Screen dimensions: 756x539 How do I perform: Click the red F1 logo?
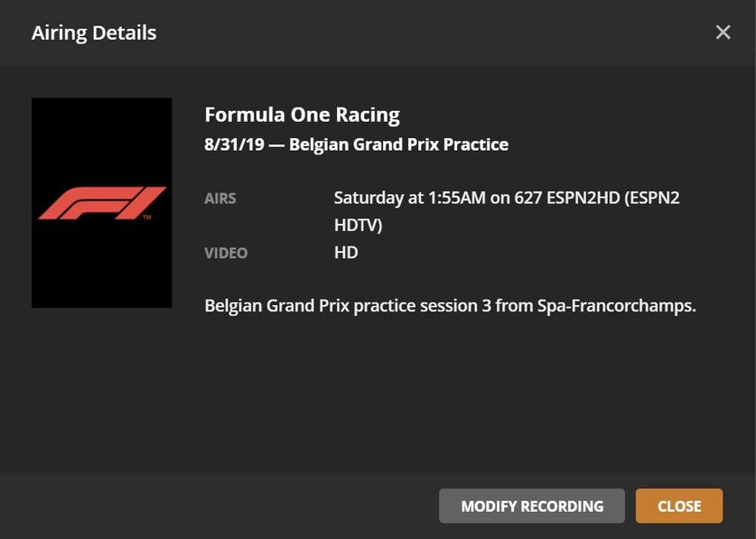101,203
